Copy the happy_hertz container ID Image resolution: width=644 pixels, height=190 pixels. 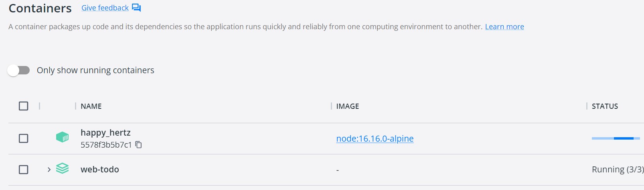coord(139,145)
